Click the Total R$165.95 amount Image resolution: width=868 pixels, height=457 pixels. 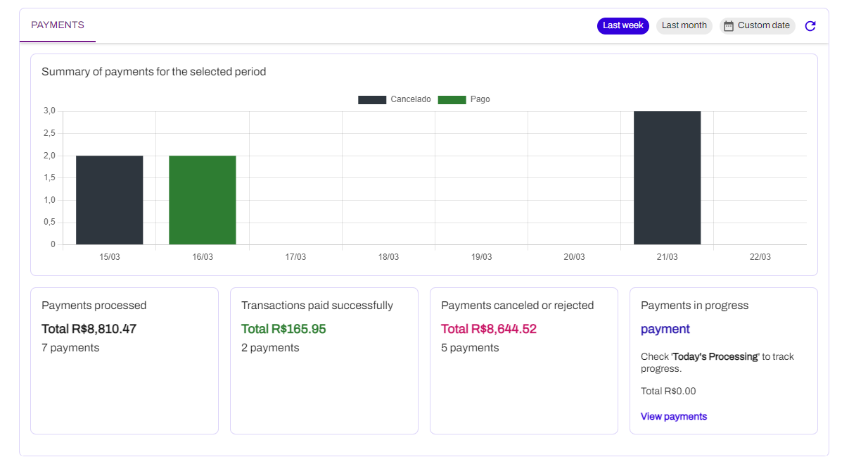point(283,329)
